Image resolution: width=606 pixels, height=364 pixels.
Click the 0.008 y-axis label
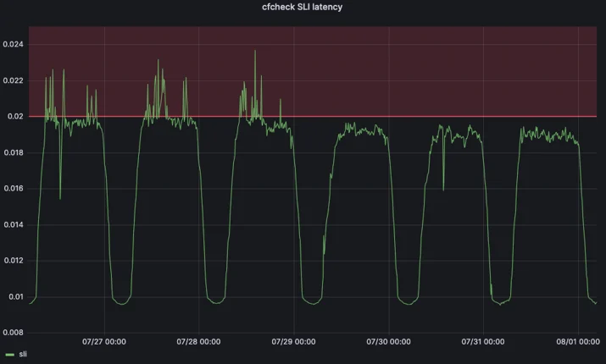point(14,333)
